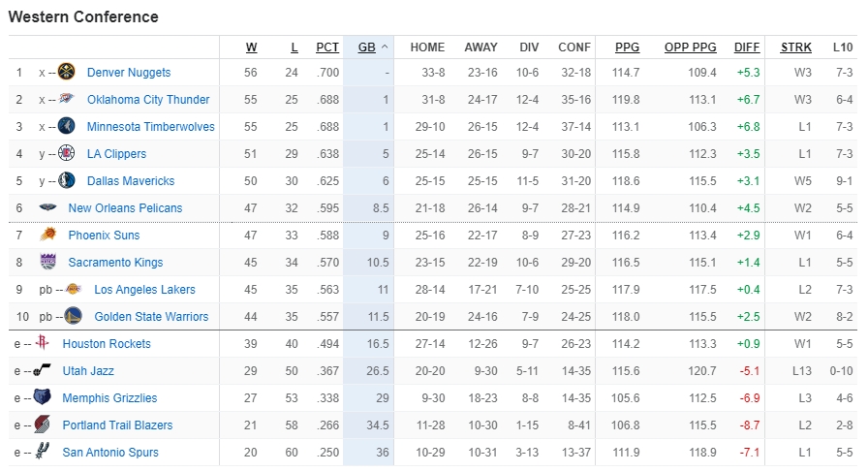Toggle GB column sort arrow
This screenshot has height=472, width=868.
tap(385, 47)
